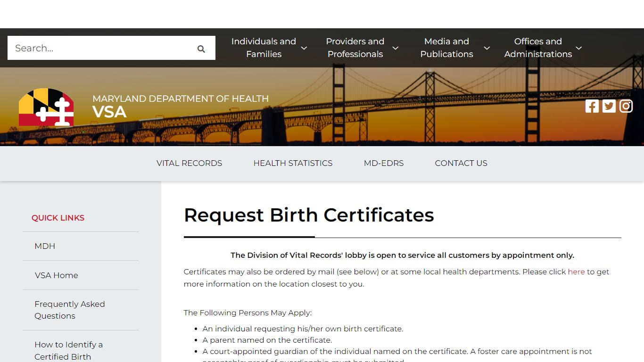Click 'A parent named on the certificate' bullet
The height and width of the screenshot is (362, 644).
pyautogui.click(x=267, y=340)
